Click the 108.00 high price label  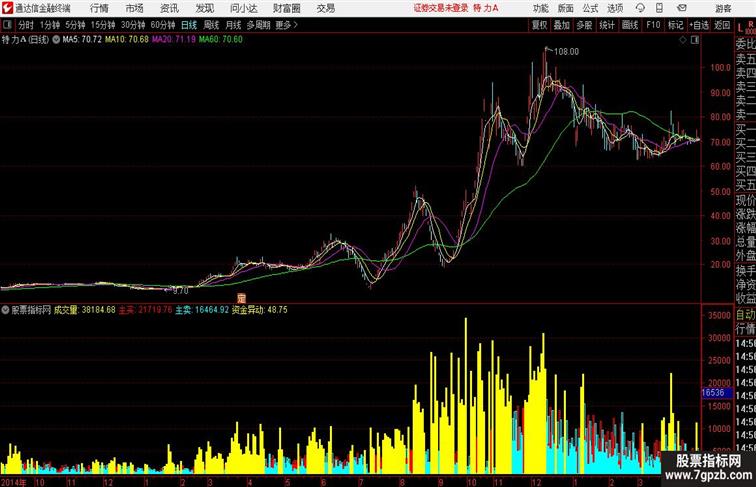(x=567, y=52)
